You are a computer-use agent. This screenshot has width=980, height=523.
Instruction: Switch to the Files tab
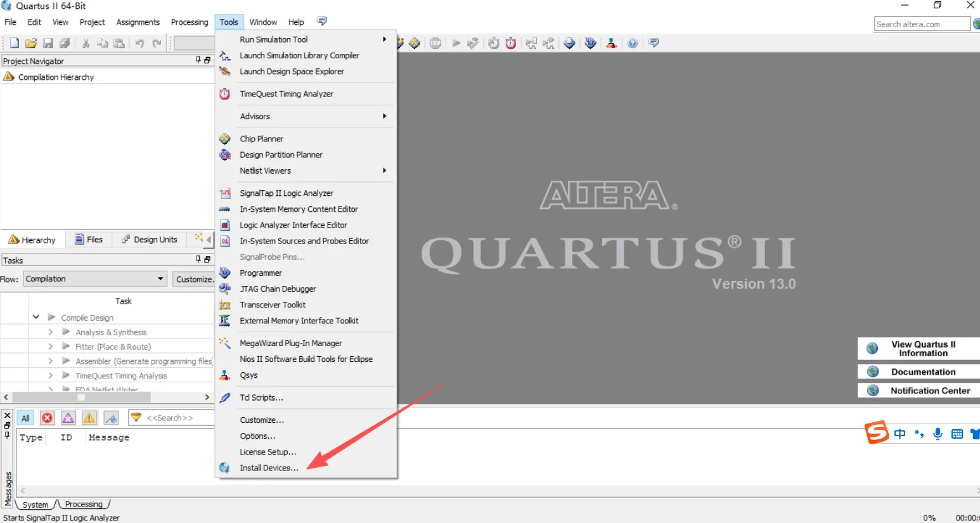89,240
